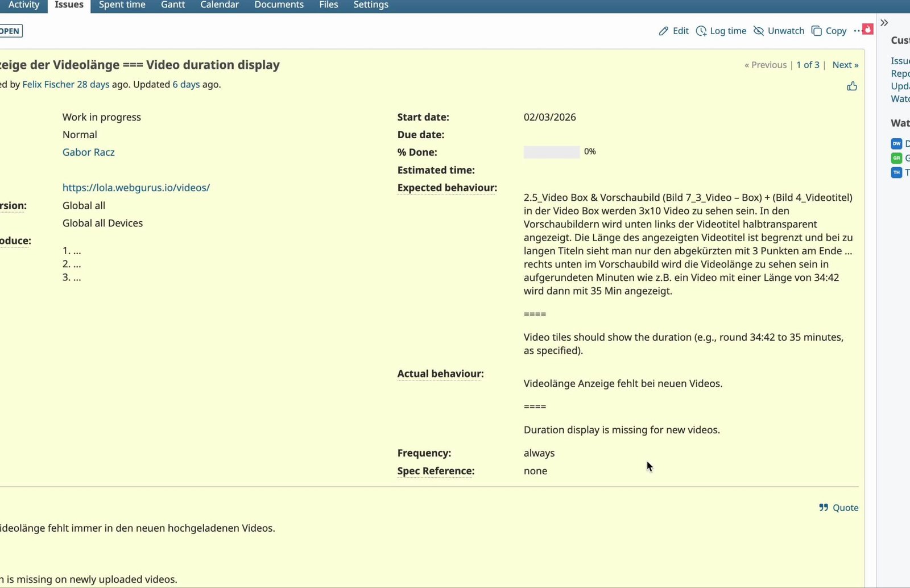The height and width of the screenshot is (588, 910).
Task: Go to the Next issue link
Action: point(845,65)
